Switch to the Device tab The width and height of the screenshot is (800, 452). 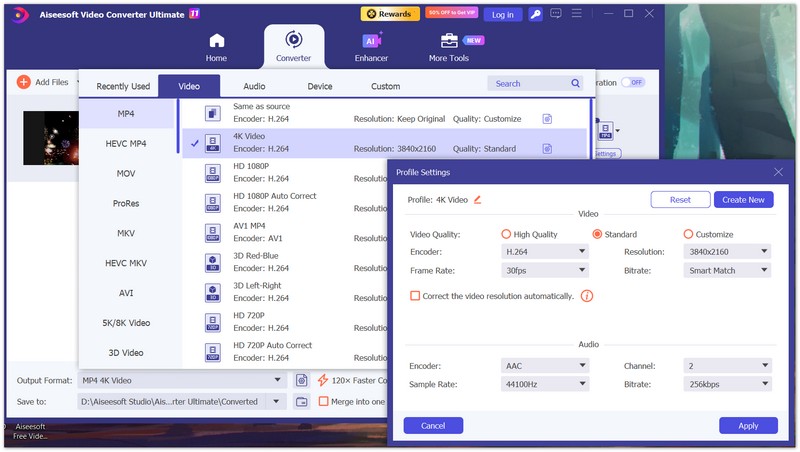point(320,86)
